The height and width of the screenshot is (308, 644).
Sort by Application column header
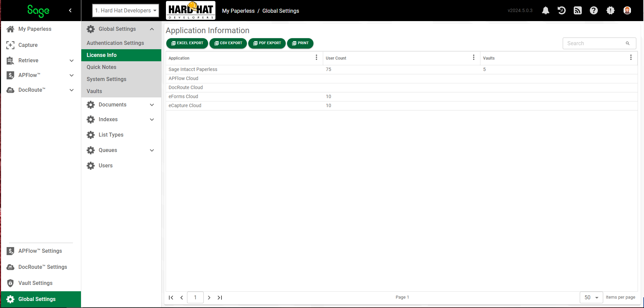[x=179, y=58]
